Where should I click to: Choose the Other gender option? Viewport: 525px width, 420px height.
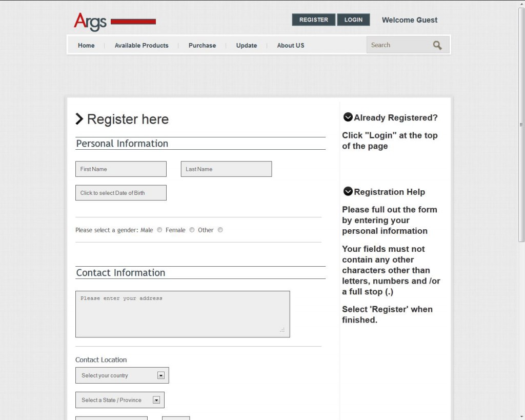[220, 230]
